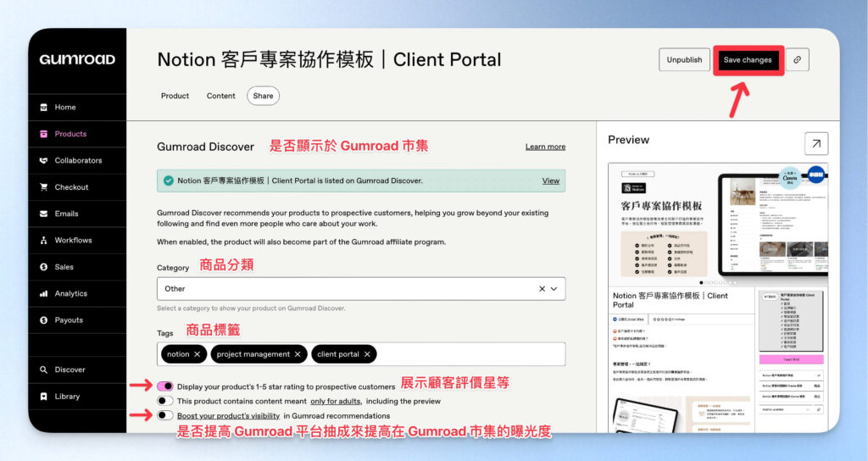Remove the client portal tag with its X
This screenshot has height=461, width=868.
[367, 354]
